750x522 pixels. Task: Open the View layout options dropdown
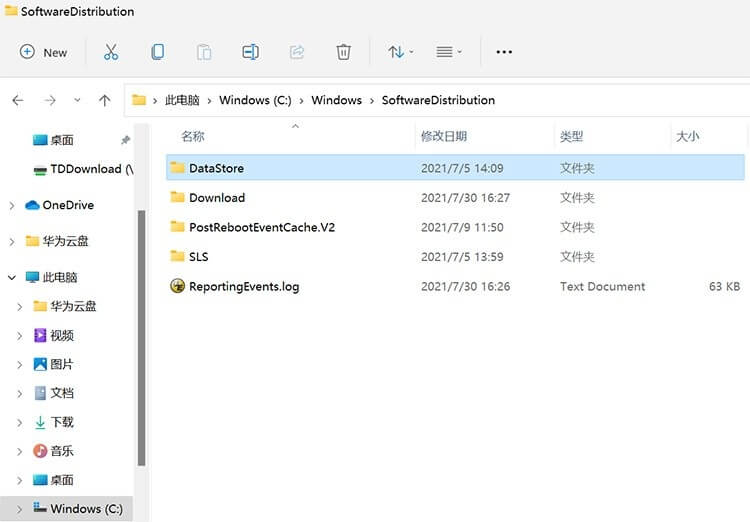click(x=449, y=52)
